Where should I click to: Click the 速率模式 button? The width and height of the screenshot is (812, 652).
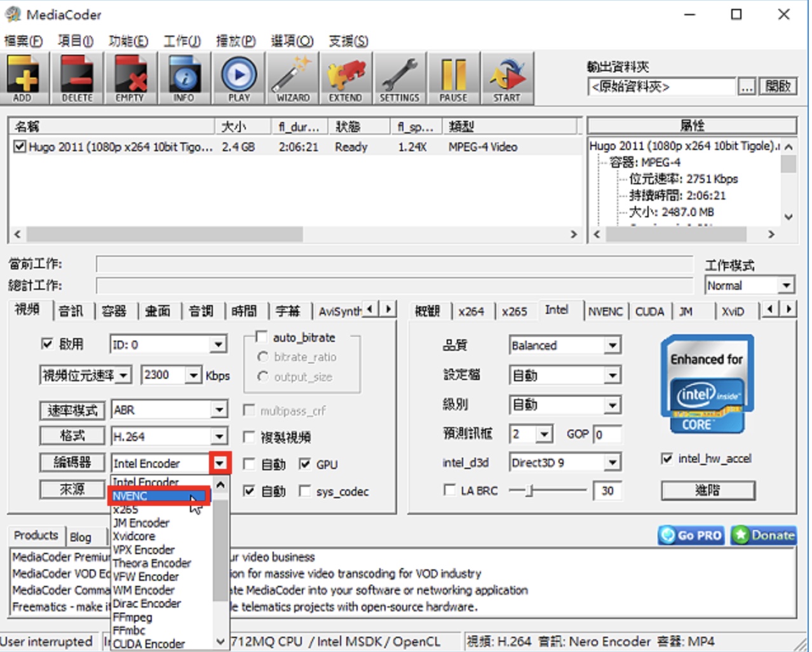coord(72,410)
